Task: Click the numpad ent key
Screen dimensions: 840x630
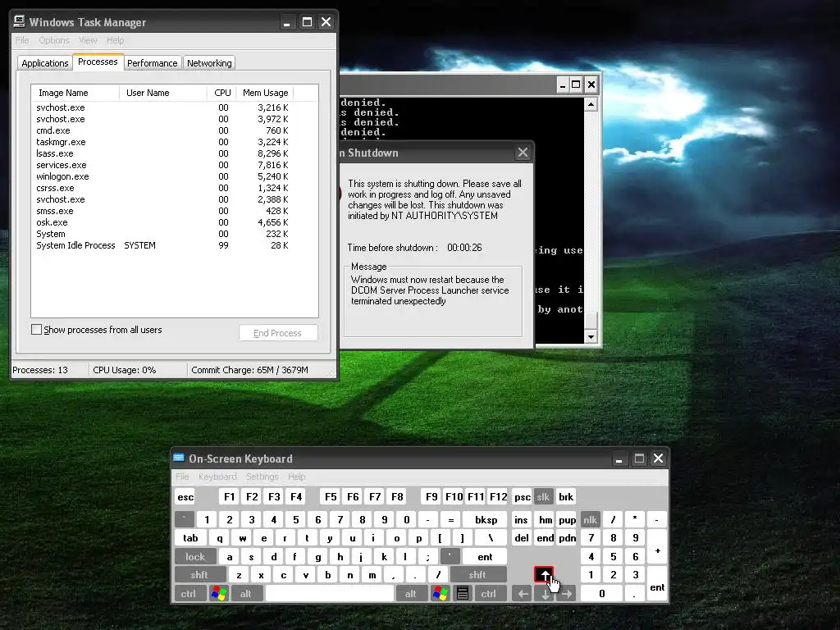Action: [657, 584]
